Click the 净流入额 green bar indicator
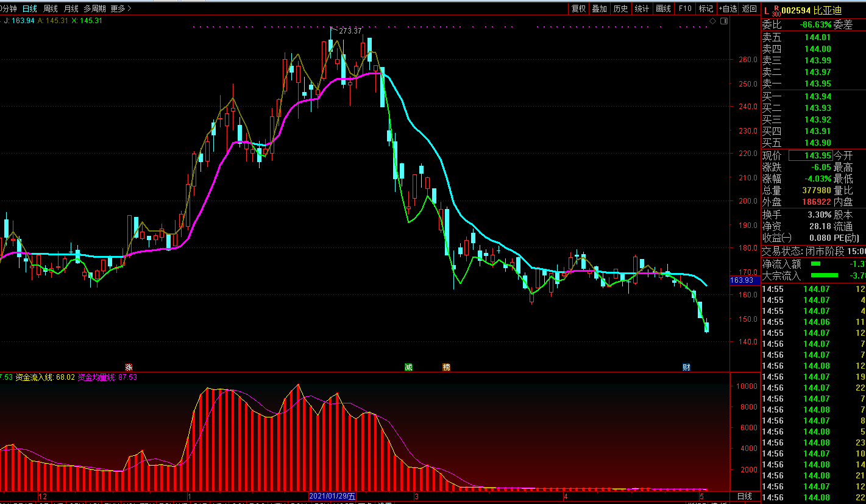This screenshot has height=504, width=866. 815,264
